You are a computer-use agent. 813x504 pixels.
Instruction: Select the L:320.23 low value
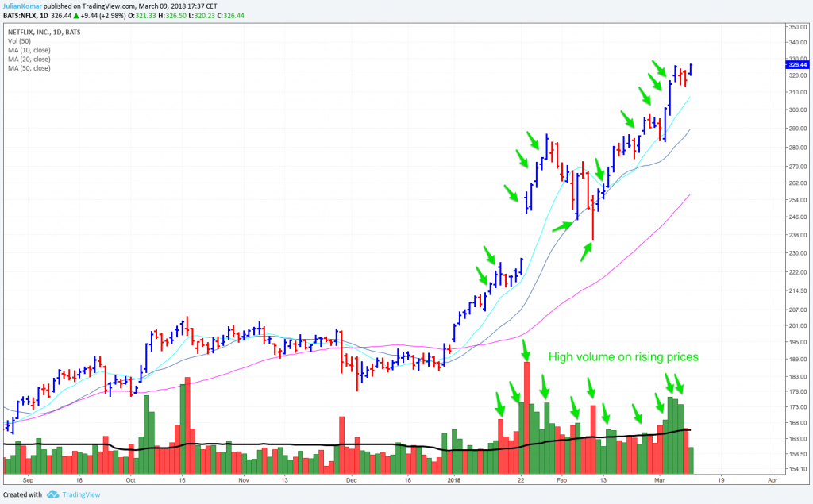point(202,16)
